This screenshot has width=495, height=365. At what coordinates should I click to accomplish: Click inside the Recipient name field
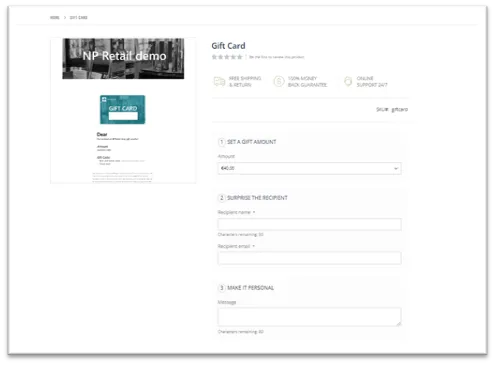click(309, 224)
